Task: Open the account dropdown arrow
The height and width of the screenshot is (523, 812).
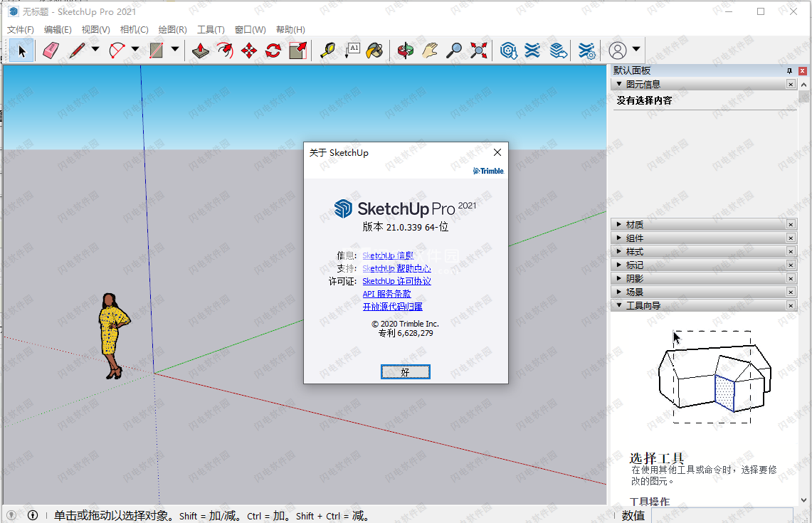Action: click(636, 49)
